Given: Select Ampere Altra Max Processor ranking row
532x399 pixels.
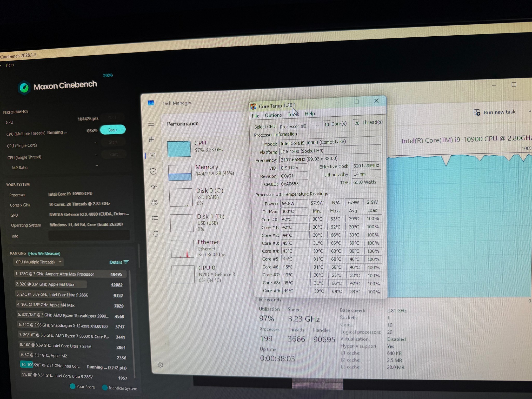Looking at the screenshot, I should point(70,274).
